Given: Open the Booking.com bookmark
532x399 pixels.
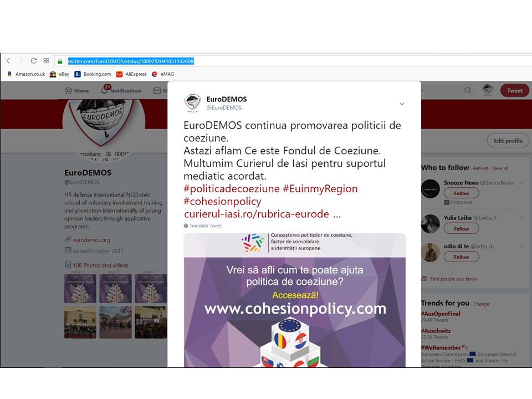Looking at the screenshot, I should click(93, 74).
